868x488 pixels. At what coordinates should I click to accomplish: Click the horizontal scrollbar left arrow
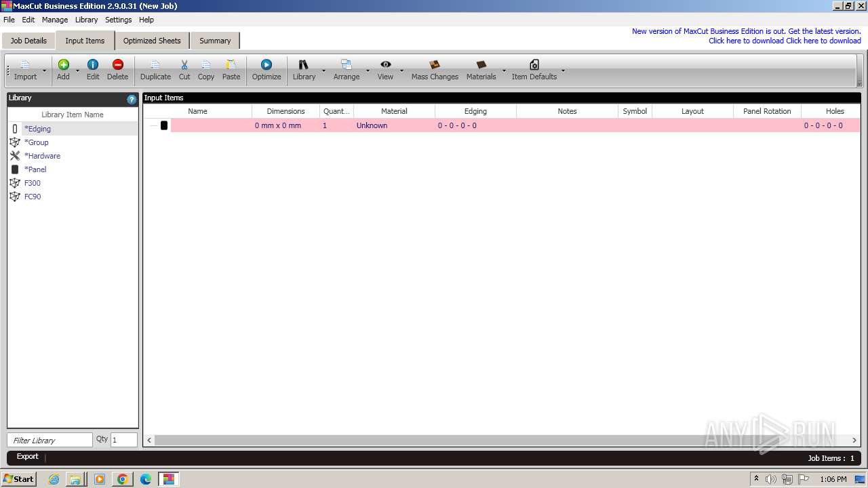pos(149,440)
